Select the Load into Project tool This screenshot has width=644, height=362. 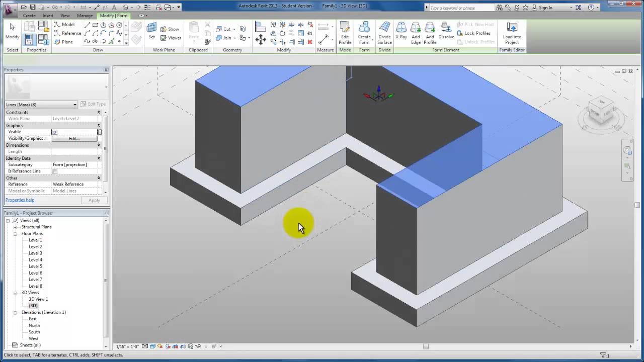512,33
